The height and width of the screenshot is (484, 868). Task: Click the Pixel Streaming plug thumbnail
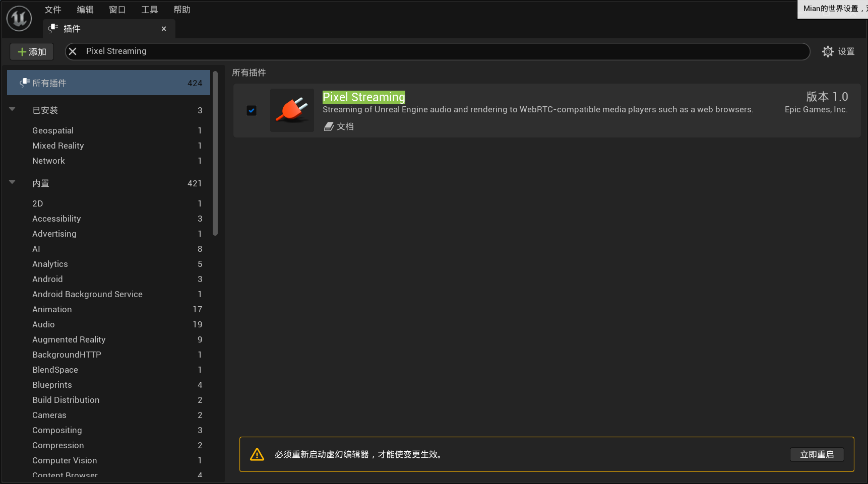click(292, 110)
